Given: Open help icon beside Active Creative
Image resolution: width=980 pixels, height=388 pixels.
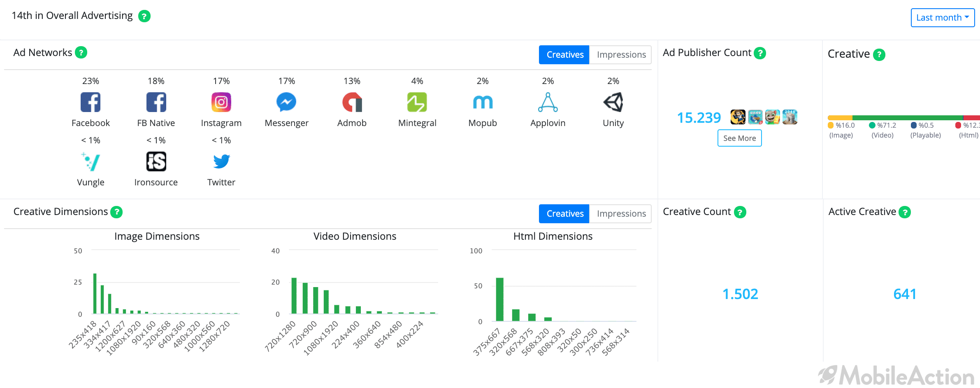Looking at the screenshot, I should pyautogui.click(x=905, y=212).
